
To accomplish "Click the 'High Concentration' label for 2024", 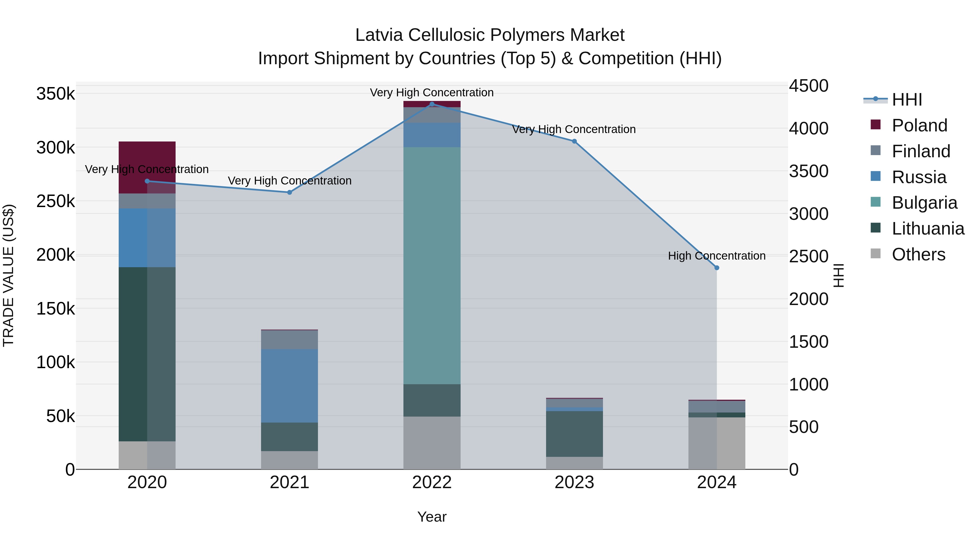I will click(x=717, y=256).
